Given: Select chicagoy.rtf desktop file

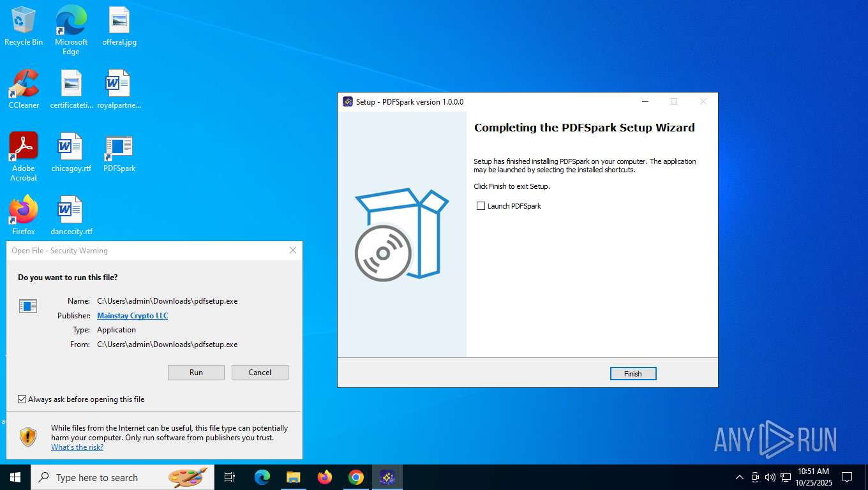Looking at the screenshot, I should (x=71, y=152).
